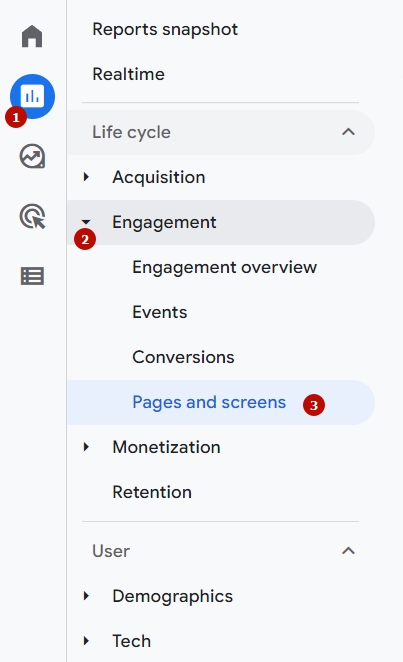403x662 pixels.
Task: Open the Configure list icon
Action: pyautogui.click(x=32, y=277)
